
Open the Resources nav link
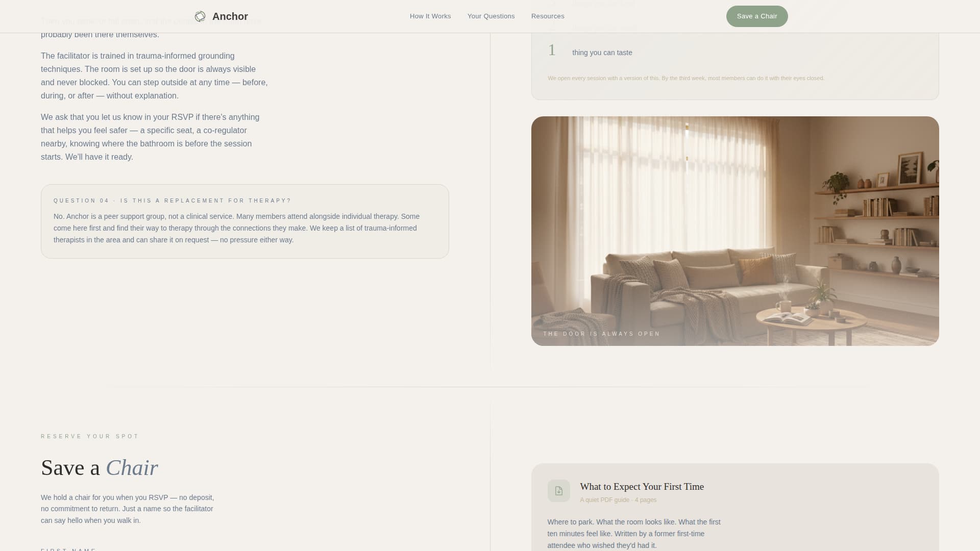point(548,16)
